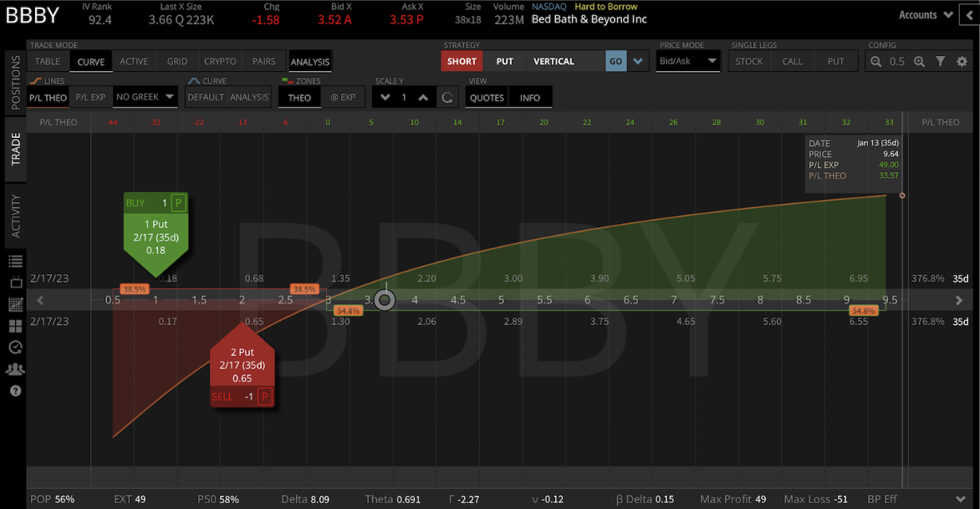This screenshot has height=509, width=980.
Task: Open the help question mark icon
Action: click(x=15, y=391)
